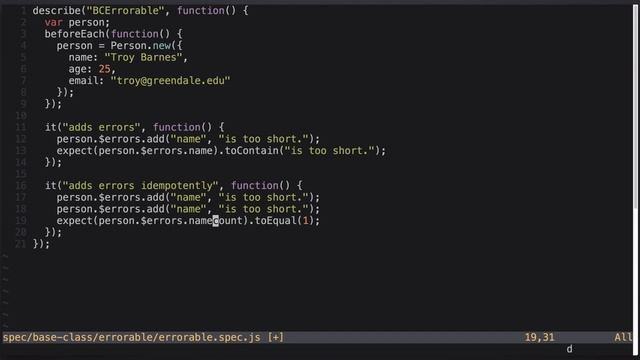Click the "troy@greendale.edu" email string
The image size is (640, 360).
click(x=170, y=81)
